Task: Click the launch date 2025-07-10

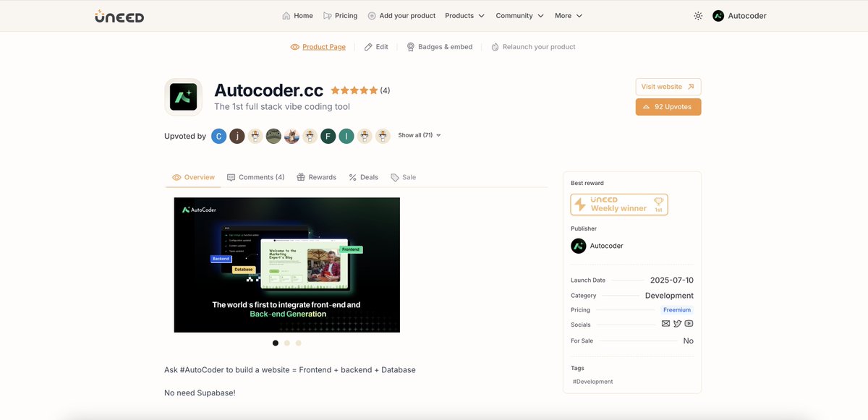Action: (672, 280)
